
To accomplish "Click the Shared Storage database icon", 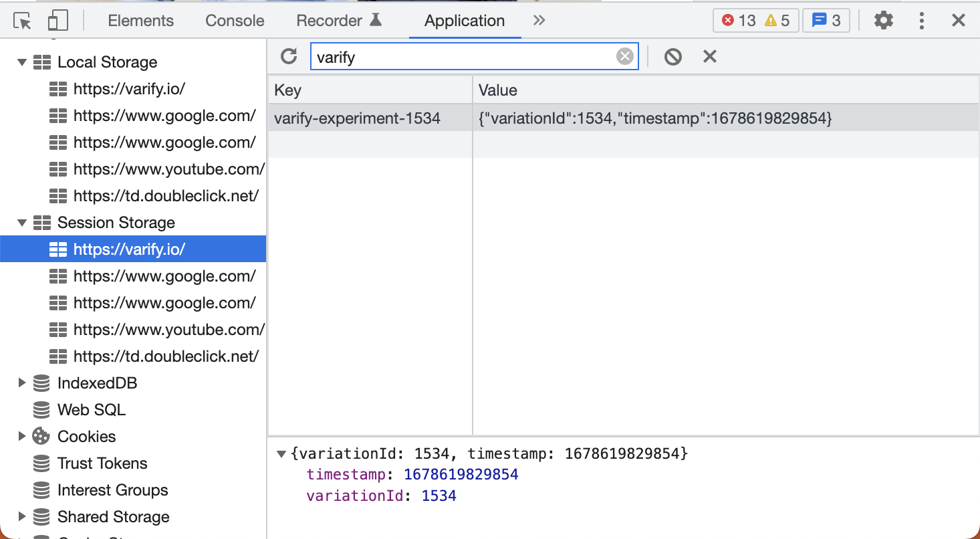I will (41, 517).
